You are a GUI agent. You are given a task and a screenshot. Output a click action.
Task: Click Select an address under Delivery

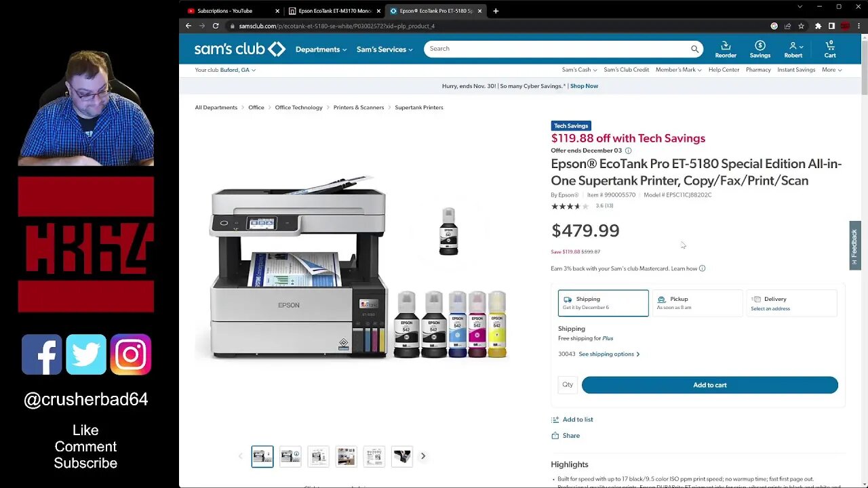pyautogui.click(x=770, y=308)
